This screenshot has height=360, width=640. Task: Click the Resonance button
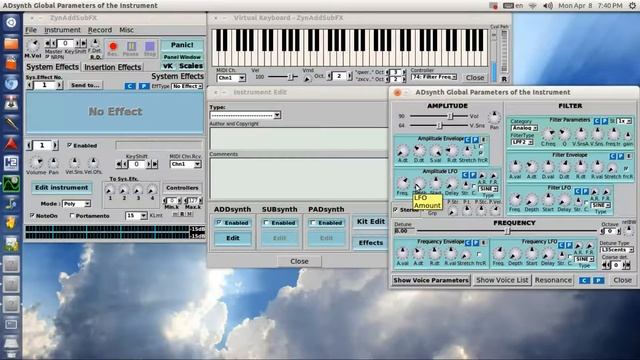pyautogui.click(x=553, y=280)
